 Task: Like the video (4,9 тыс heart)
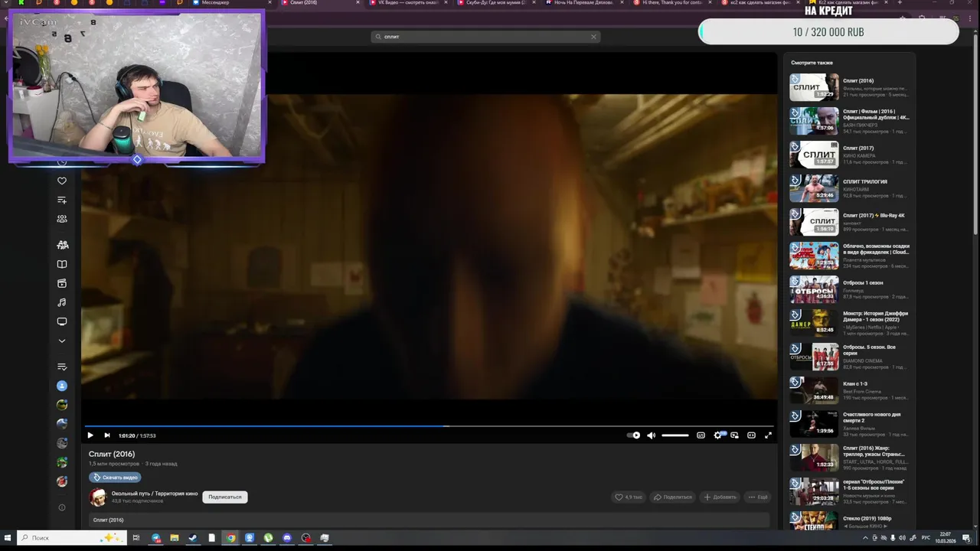[629, 497]
